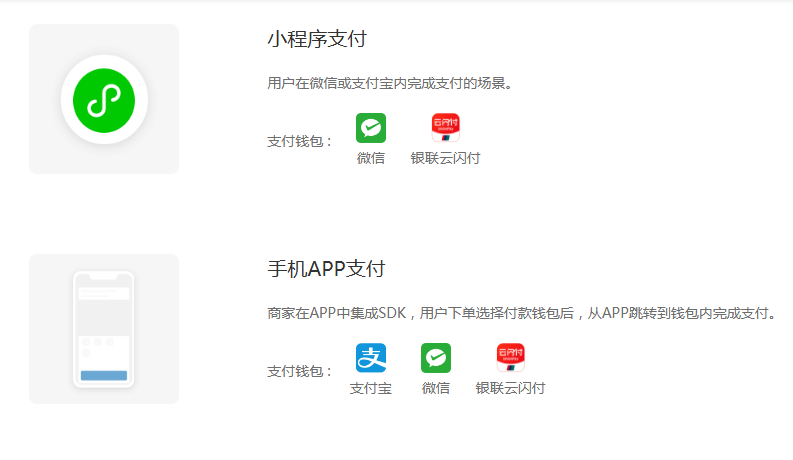
Task: Select the 微信 label under 小程序支付
Action: coord(371,158)
